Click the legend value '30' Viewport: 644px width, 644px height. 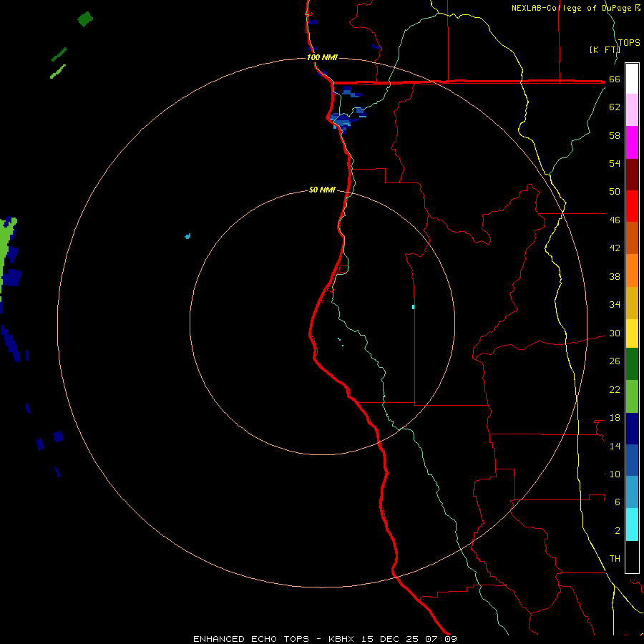tap(615, 333)
